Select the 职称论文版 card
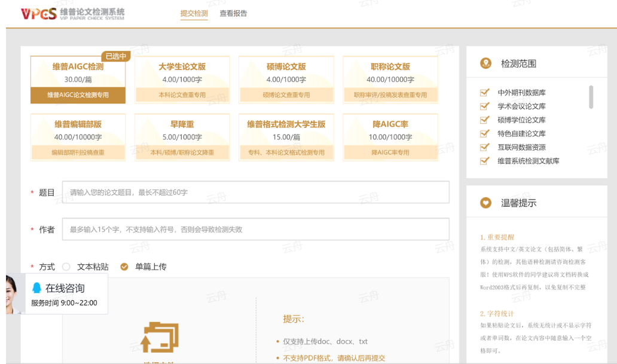 pyautogui.click(x=390, y=80)
